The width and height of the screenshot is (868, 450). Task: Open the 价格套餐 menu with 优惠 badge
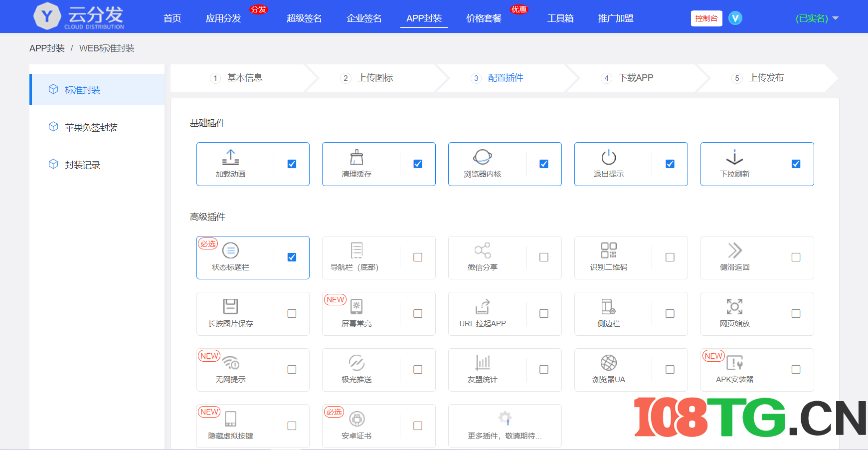point(483,18)
